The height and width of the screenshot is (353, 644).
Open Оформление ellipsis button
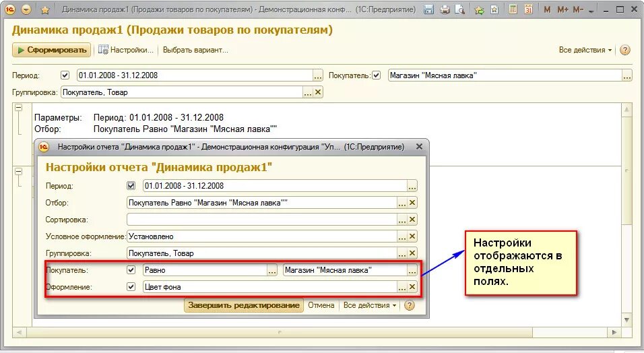coord(402,287)
